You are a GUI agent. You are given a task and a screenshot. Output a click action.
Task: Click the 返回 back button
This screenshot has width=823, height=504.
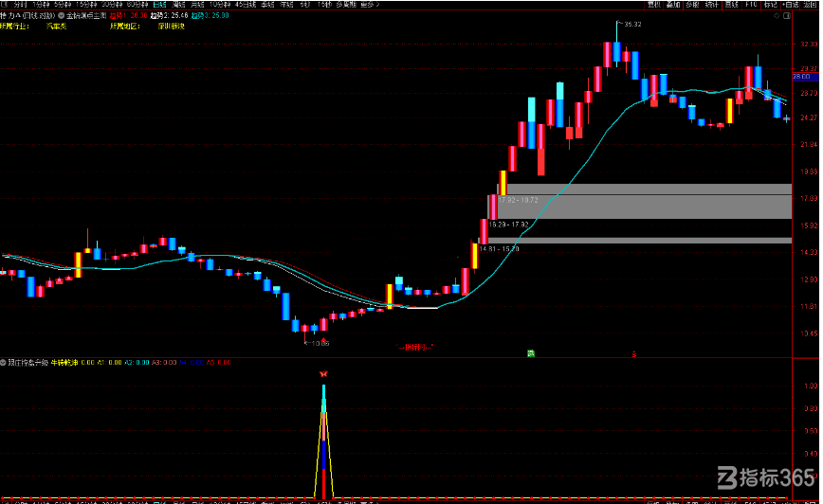(810, 4)
